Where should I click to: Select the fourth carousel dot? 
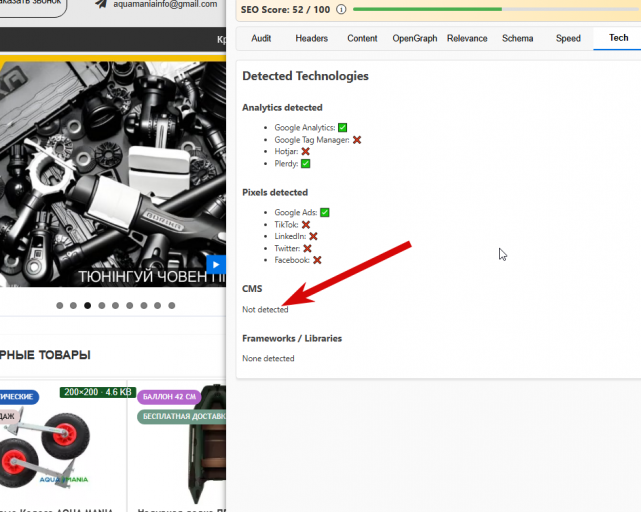(x=102, y=305)
